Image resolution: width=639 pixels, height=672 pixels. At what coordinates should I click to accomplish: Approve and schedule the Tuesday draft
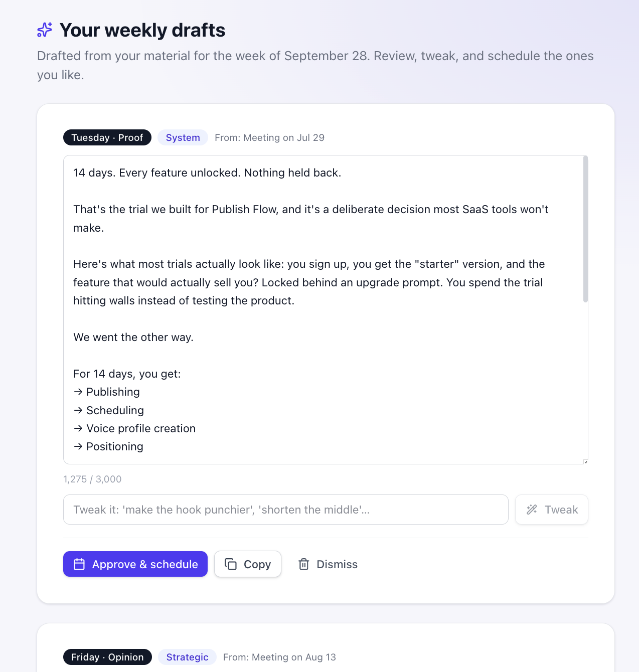(x=135, y=564)
